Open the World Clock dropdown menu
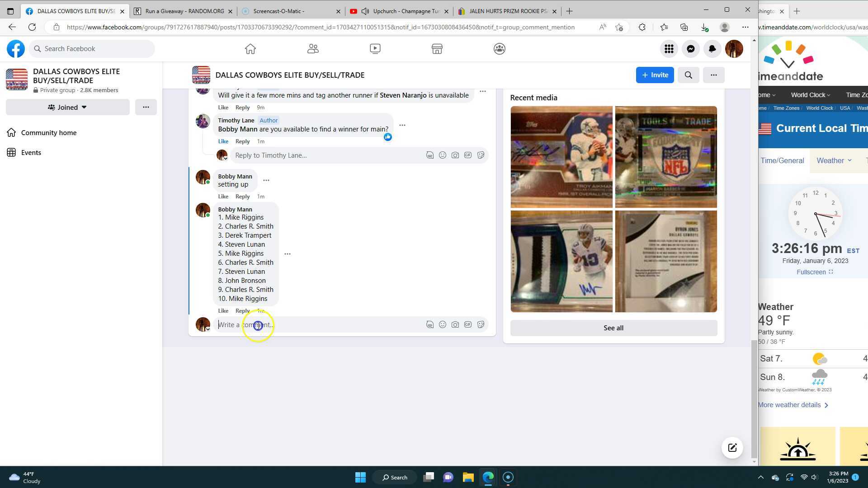 tap(810, 95)
